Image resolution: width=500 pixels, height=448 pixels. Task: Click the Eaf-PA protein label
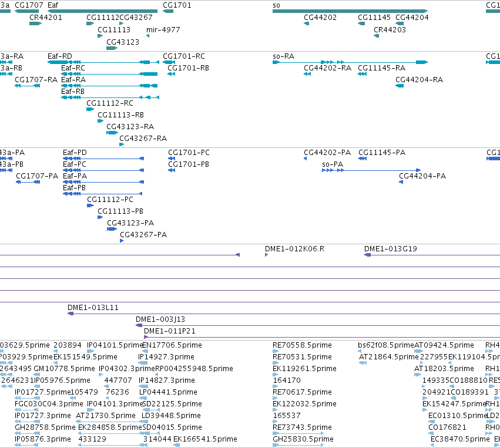(x=75, y=176)
